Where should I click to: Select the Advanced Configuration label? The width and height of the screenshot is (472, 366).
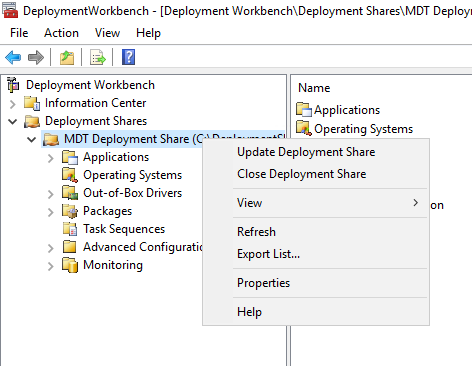(x=143, y=247)
